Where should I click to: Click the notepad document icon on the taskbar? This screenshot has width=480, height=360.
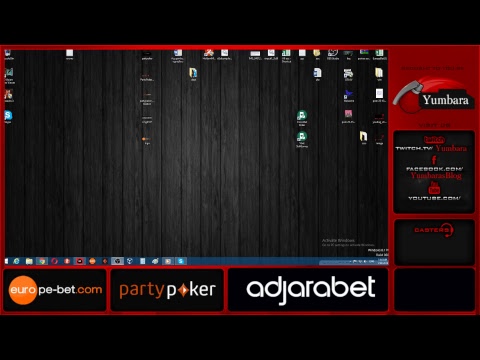[x=142, y=261]
